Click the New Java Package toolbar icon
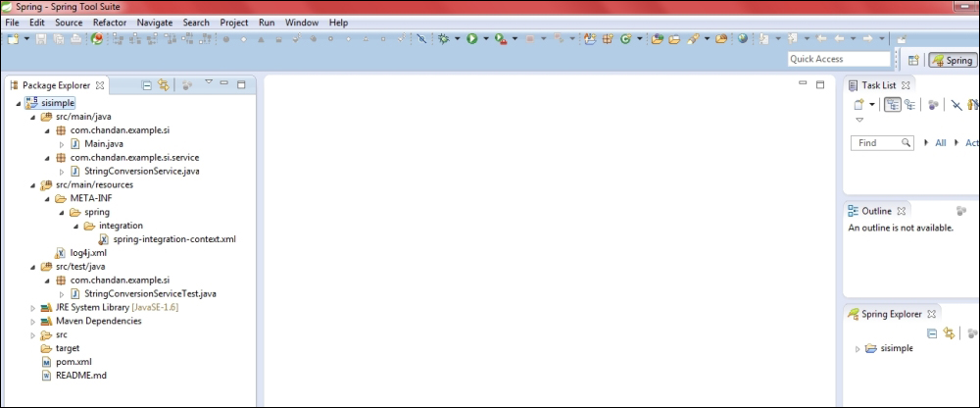Viewport: 980px width, 408px height. tap(608, 39)
